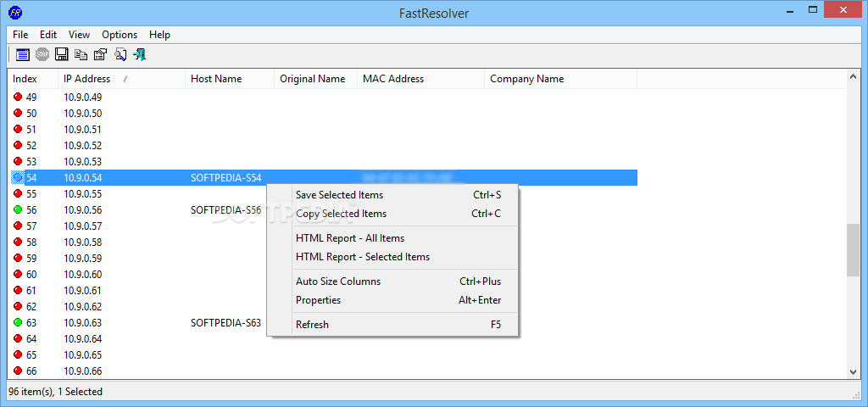The width and height of the screenshot is (868, 407).
Task: Click the red status dot of row 58
Action: coord(18,242)
